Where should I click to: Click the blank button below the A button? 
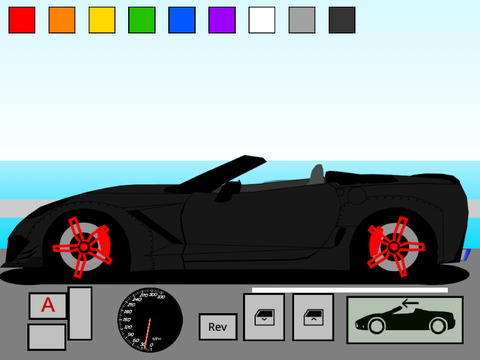[x=47, y=337]
